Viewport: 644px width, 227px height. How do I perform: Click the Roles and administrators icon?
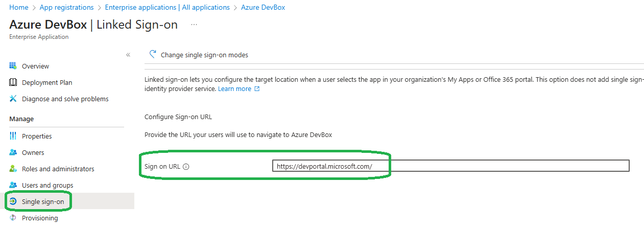(x=13, y=169)
